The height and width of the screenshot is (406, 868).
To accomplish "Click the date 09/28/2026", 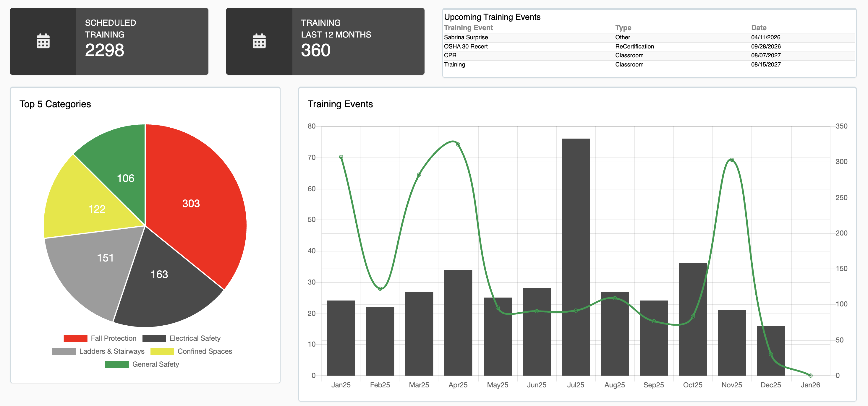I will pos(766,46).
